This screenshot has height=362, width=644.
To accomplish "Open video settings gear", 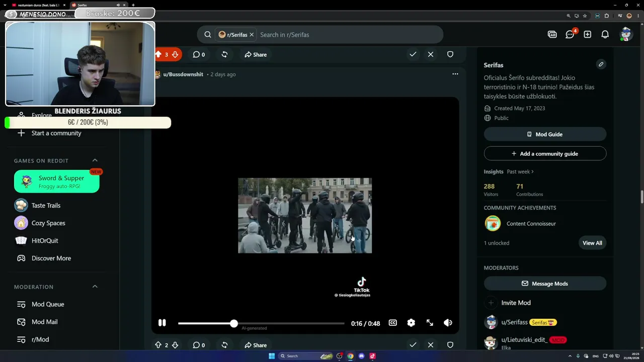I will pyautogui.click(x=411, y=323).
